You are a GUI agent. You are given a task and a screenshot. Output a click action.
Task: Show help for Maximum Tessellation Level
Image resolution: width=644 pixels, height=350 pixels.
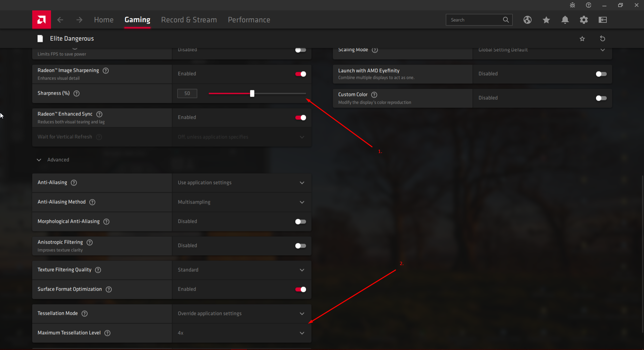[107, 333]
